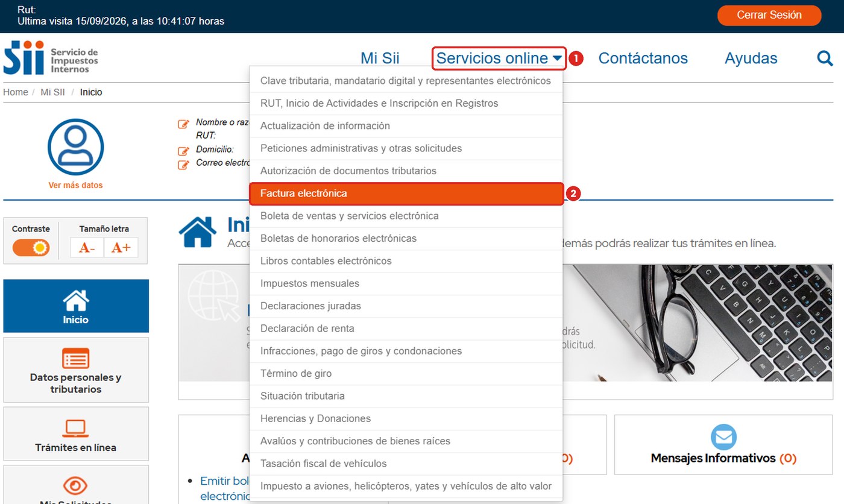
Task: Open the Mi Sii navigation link
Action: [380, 58]
